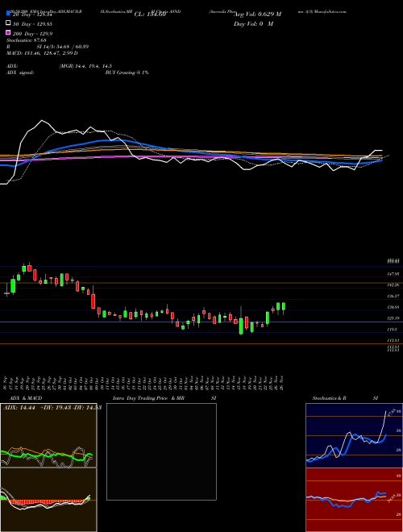Click the Intra Day Trading Price & MR title
This screenshot has height=532, width=403.
pyautogui.click(x=148, y=398)
